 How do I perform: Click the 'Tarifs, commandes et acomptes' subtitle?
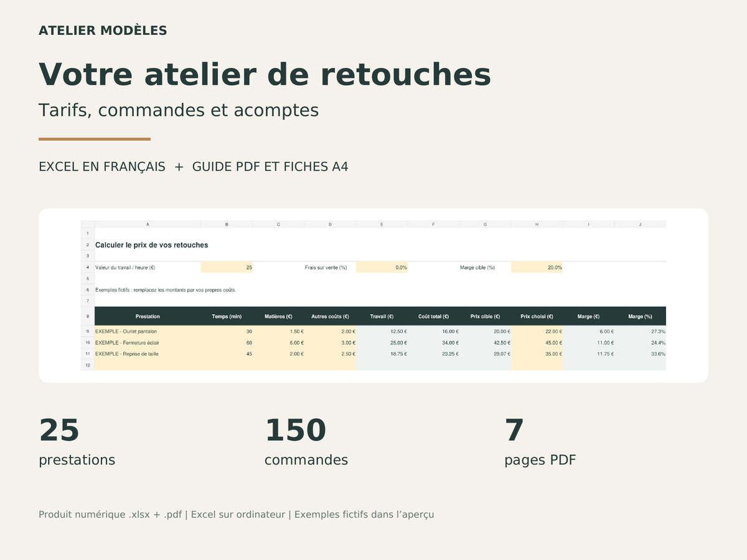[x=179, y=110]
